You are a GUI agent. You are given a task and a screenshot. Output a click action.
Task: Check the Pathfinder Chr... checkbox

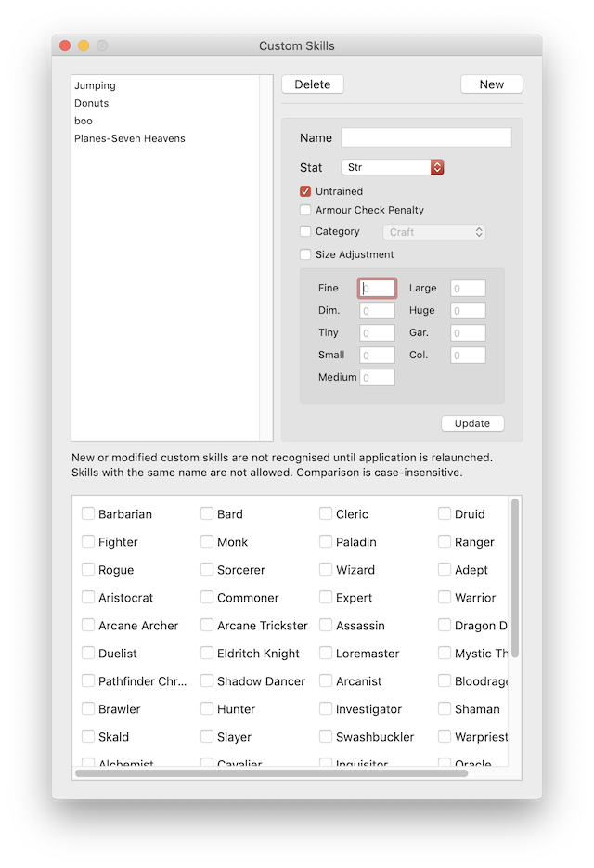tap(88, 680)
